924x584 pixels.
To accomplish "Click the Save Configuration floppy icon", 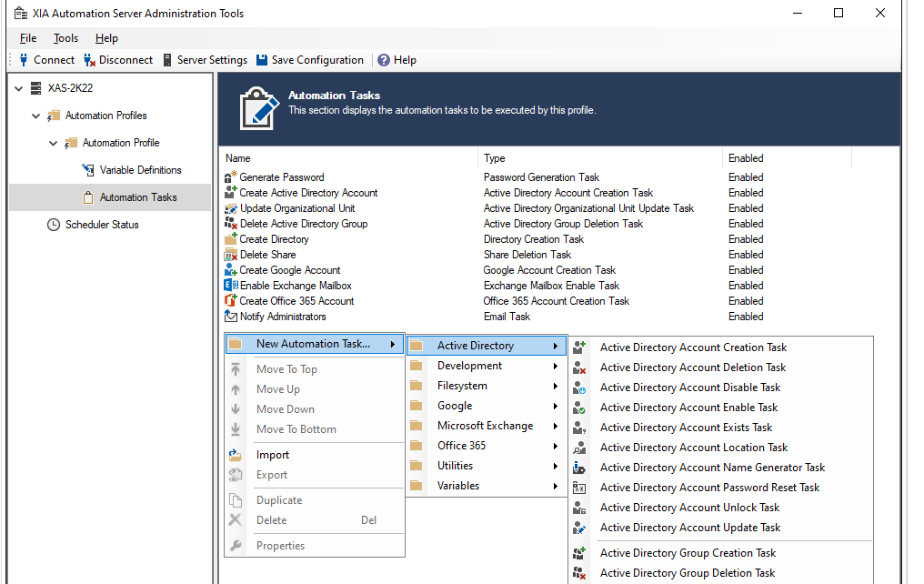I will [262, 59].
